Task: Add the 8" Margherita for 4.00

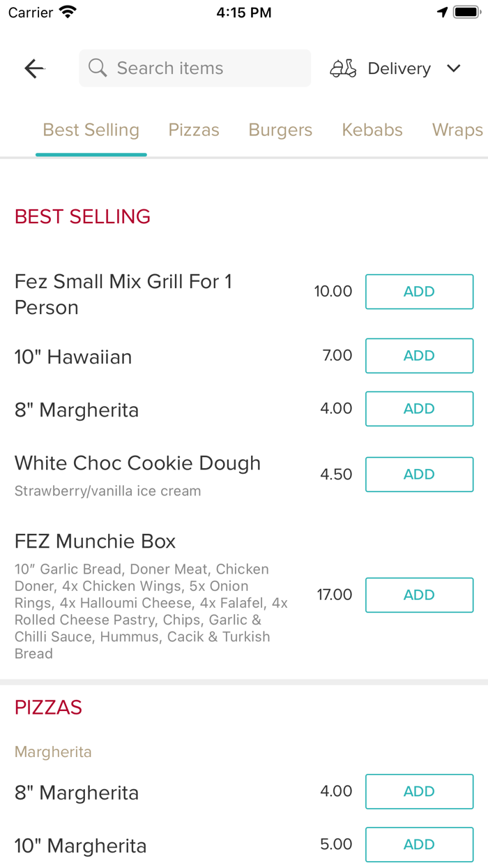Action: [419, 408]
